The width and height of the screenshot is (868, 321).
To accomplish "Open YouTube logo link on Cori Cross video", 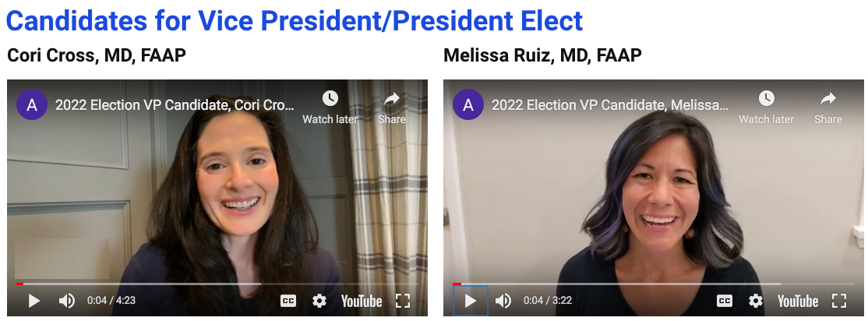I will [362, 301].
